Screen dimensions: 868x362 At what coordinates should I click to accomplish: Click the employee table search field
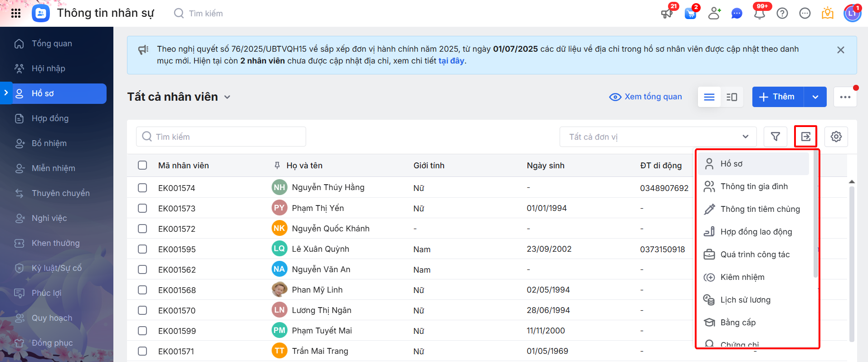pos(221,137)
